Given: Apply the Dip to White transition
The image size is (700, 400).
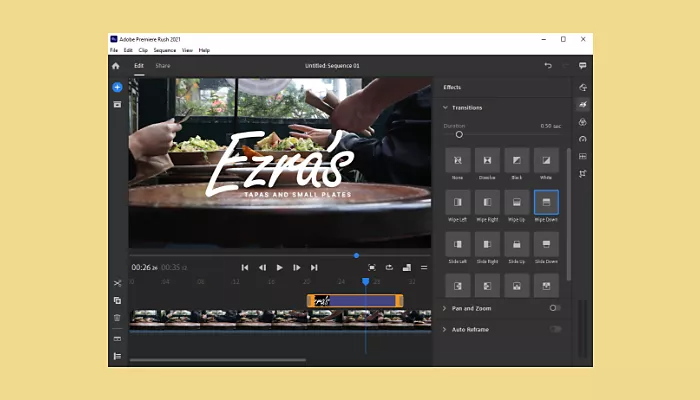Looking at the screenshot, I should (x=546, y=160).
